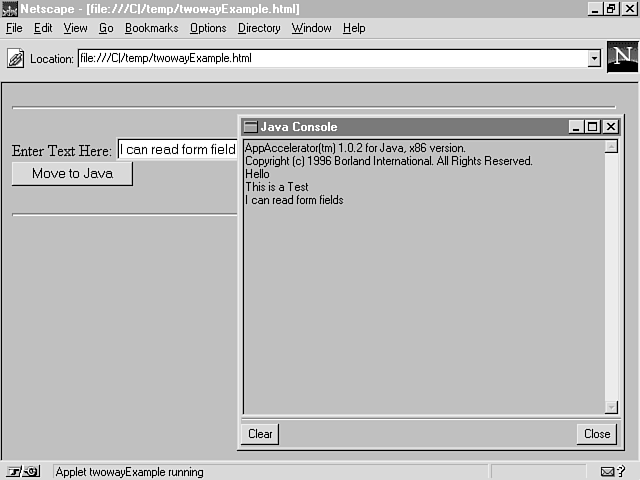
Task: Minimize the Java Console window
Action: pos(577,127)
